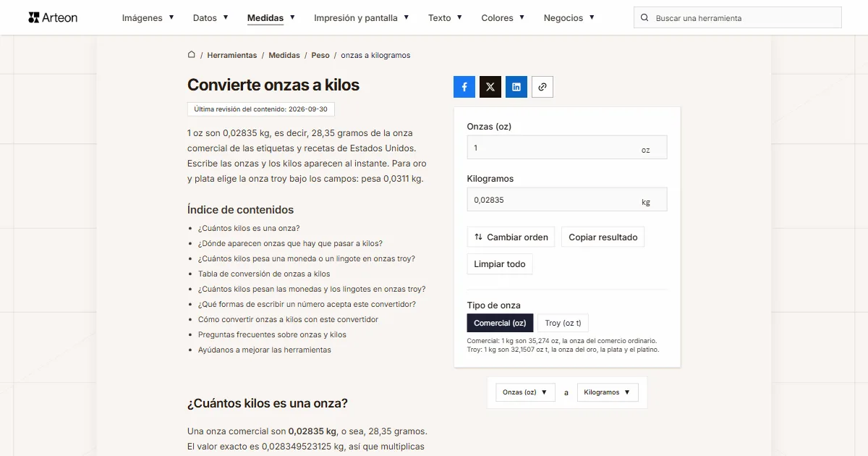
Task: Click Limpiar todo button
Action: [x=500, y=264]
